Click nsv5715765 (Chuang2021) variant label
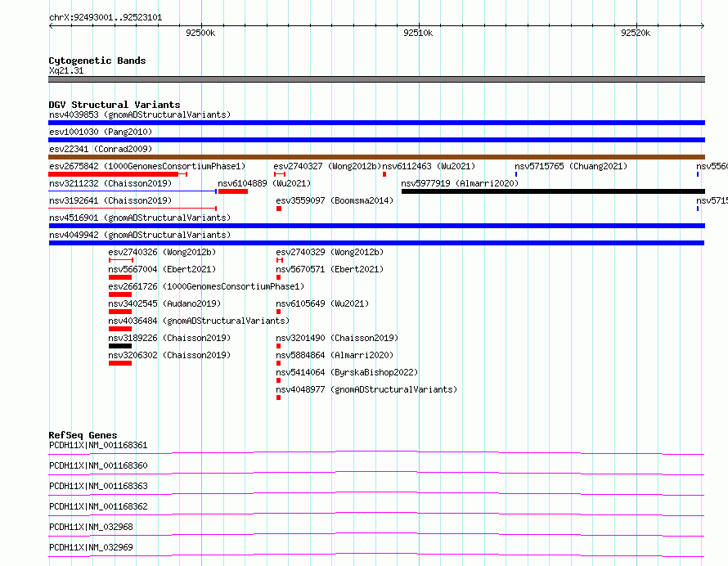 pyautogui.click(x=571, y=166)
